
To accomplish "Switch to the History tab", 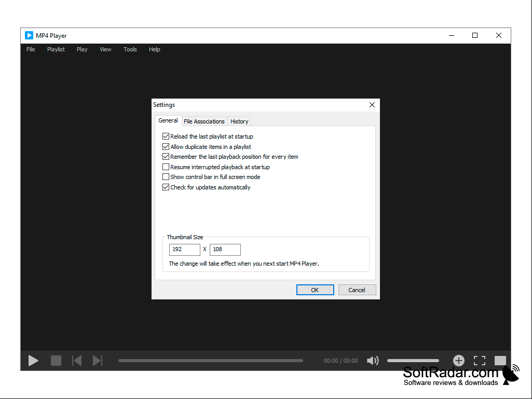I will [239, 121].
